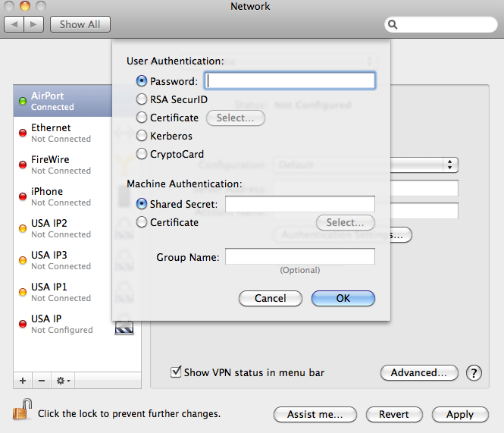Remove the selected service with minus
This screenshot has height=433, width=504.
[x=42, y=381]
